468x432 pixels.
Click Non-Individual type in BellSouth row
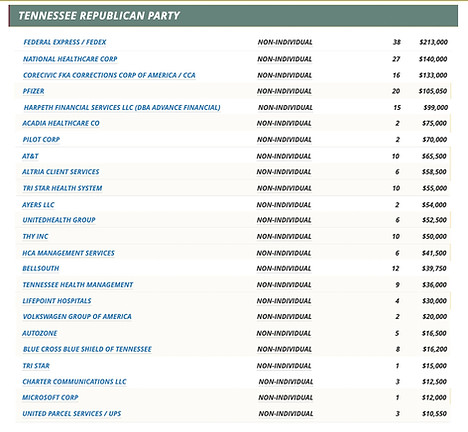[284, 269]
